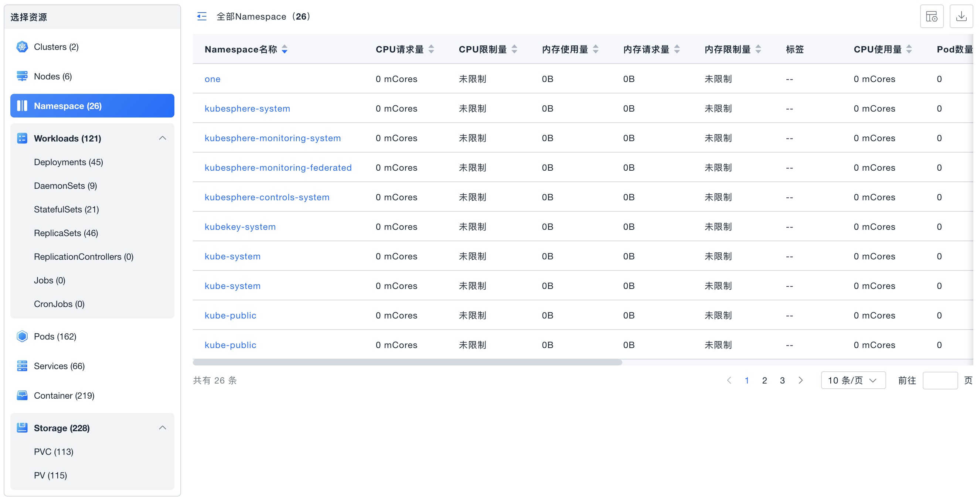Go to page 2 of results
980x501 pixels.
[x=764, y=380]
